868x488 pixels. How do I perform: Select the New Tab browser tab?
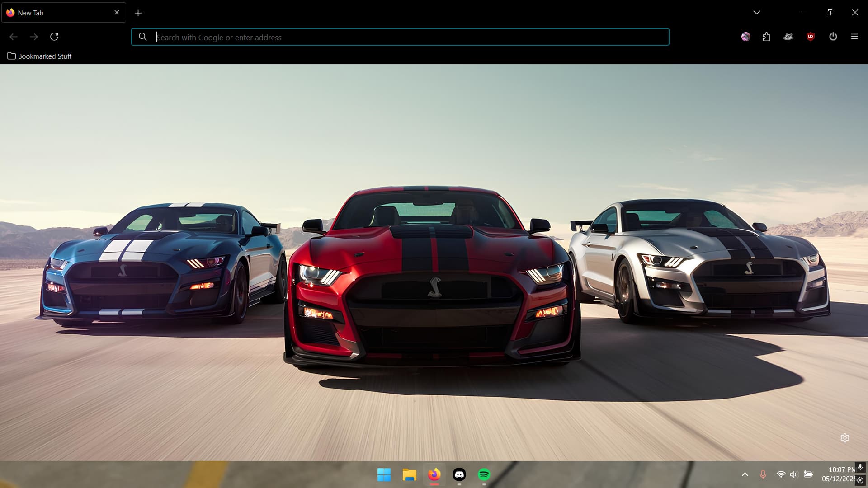pos(54,13)
